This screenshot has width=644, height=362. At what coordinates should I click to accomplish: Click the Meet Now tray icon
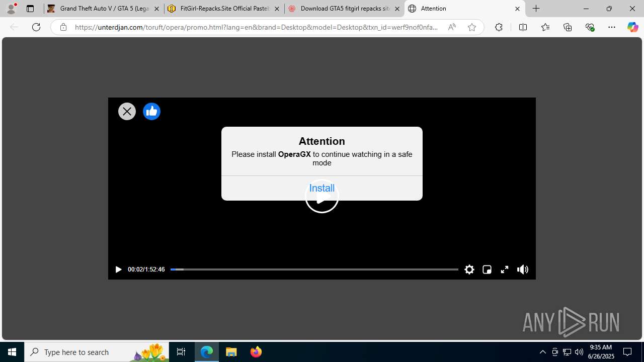555,352
